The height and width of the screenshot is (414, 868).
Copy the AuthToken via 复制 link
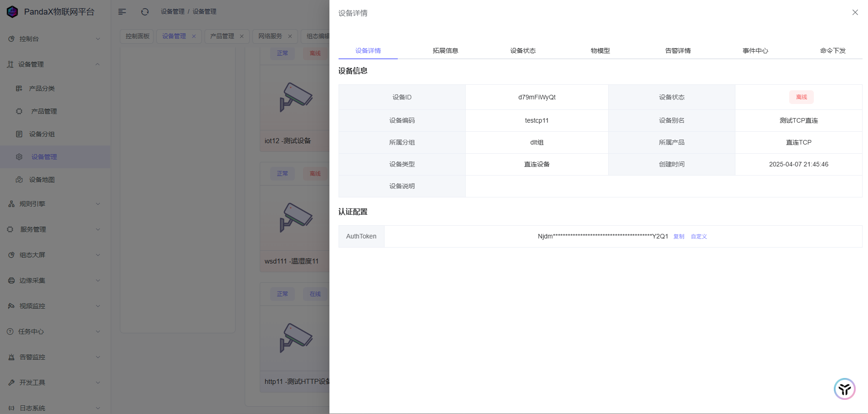(678, 237)
